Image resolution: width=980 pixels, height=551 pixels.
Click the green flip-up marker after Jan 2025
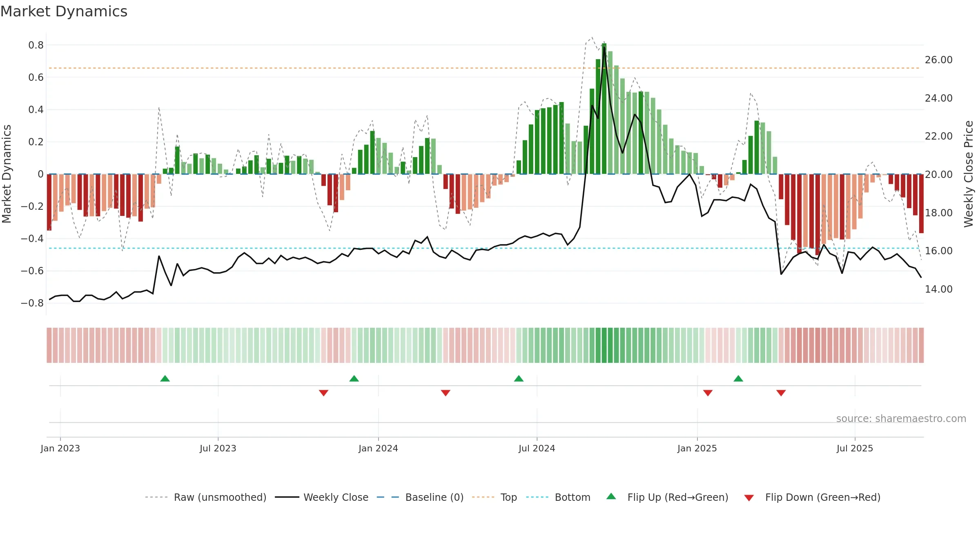738,378
